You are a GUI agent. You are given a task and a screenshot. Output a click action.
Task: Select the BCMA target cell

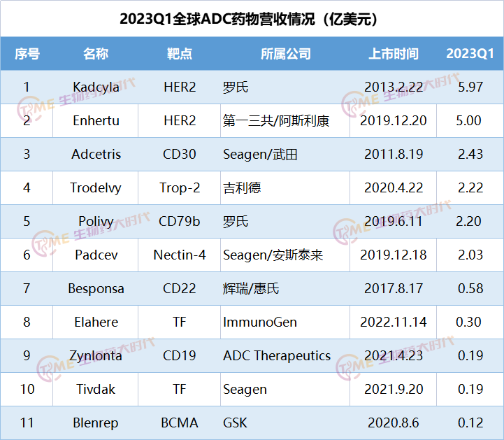click(180, 423)
